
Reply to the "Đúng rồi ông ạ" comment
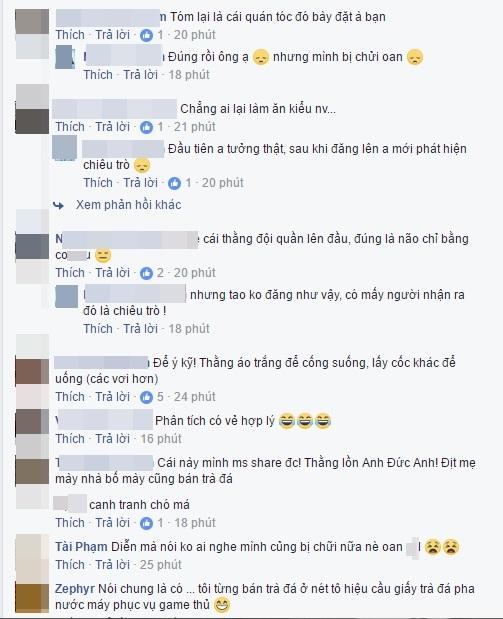(x=141, y=75)
